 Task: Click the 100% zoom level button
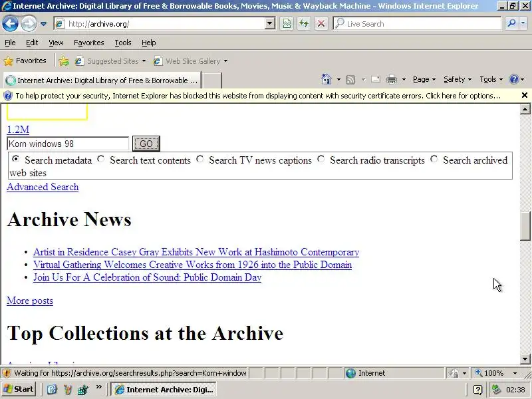pyautogui.click(x=490, y=373)
